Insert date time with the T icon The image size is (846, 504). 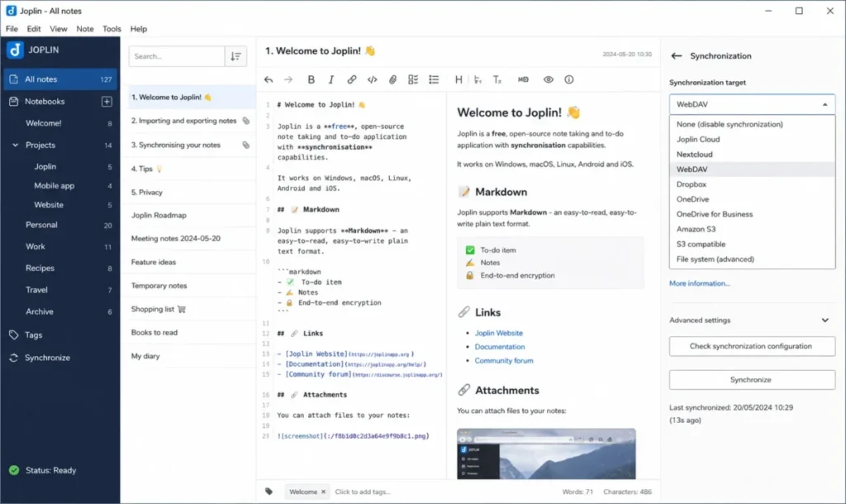497,79
